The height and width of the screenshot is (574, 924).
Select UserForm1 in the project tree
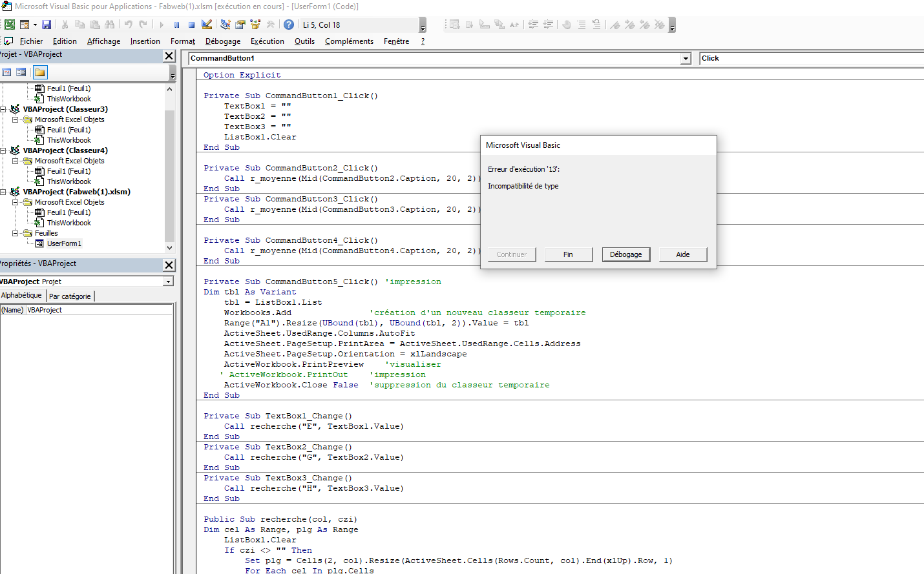(x=64, y=243)
